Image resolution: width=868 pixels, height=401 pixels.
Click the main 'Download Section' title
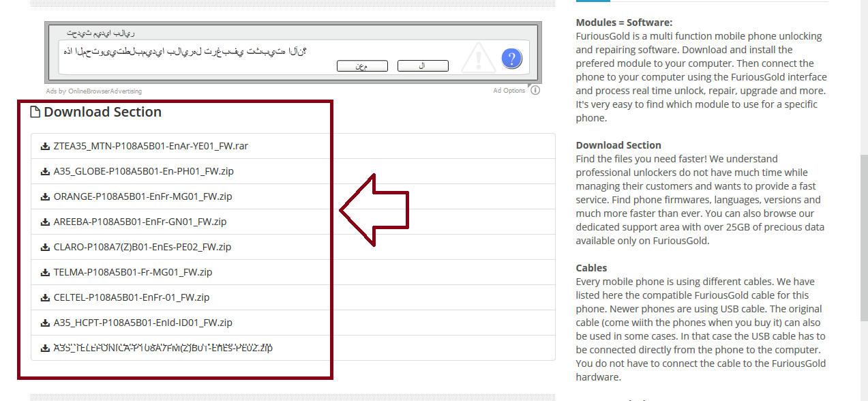(x=102, y=112)
